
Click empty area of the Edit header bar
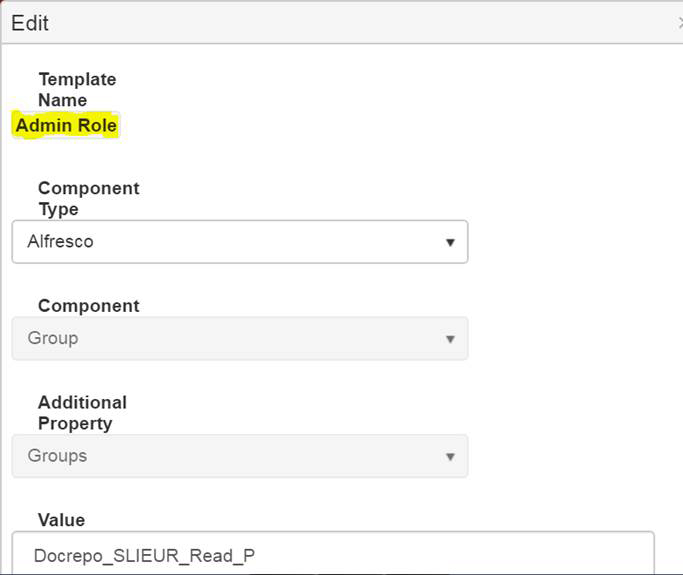click(x=350, y=22)
